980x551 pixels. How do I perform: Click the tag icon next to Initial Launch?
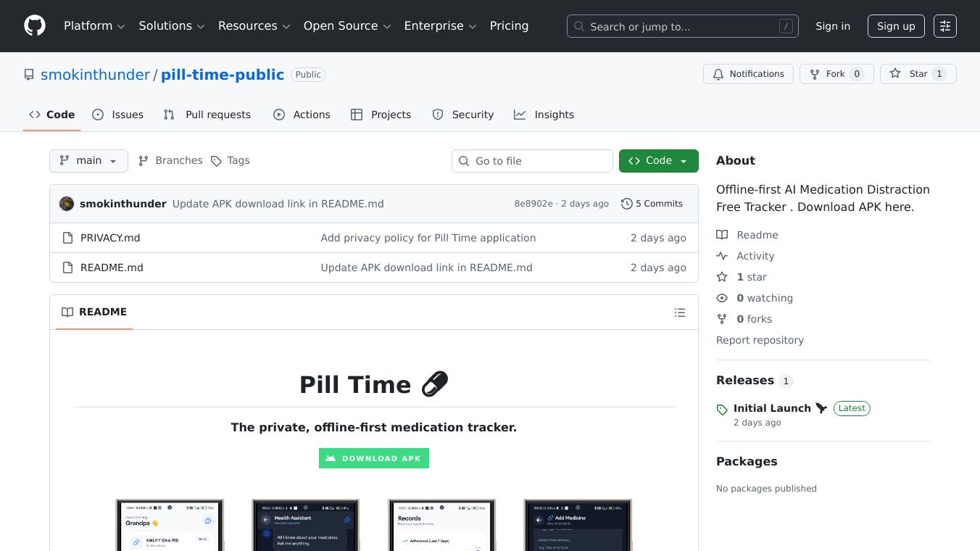click(722, 410)
